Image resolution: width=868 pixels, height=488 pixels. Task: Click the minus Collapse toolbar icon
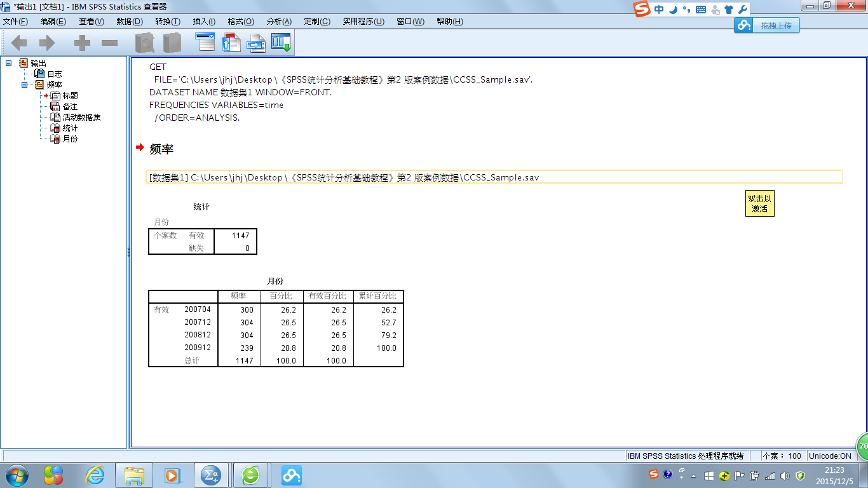tap(110, 43)
